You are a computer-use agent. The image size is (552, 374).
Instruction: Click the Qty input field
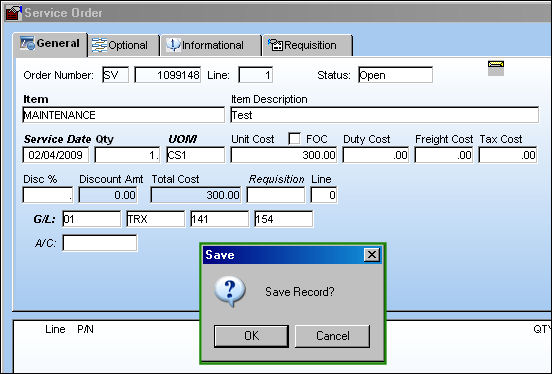tap(127, 155)
